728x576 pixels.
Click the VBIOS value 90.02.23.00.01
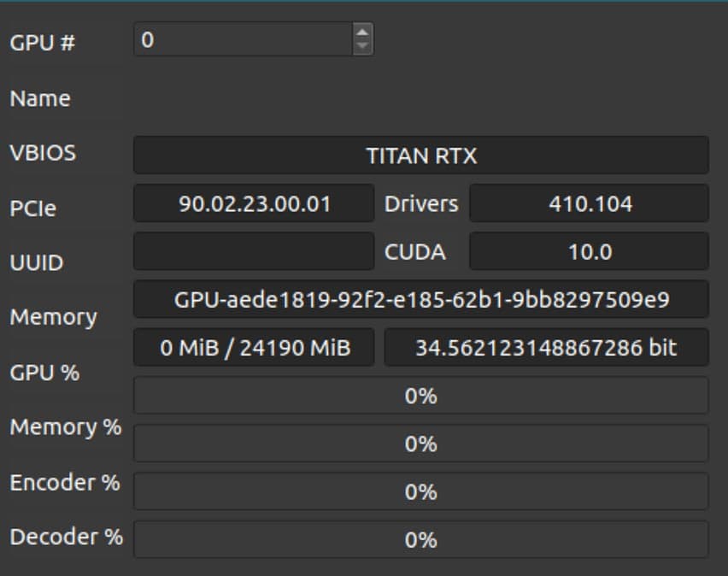coord(254,203)
